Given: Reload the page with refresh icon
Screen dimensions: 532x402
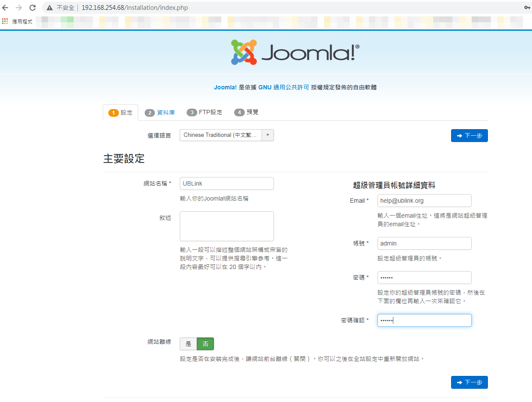Looking at the screenshot, I should [33, 8].
